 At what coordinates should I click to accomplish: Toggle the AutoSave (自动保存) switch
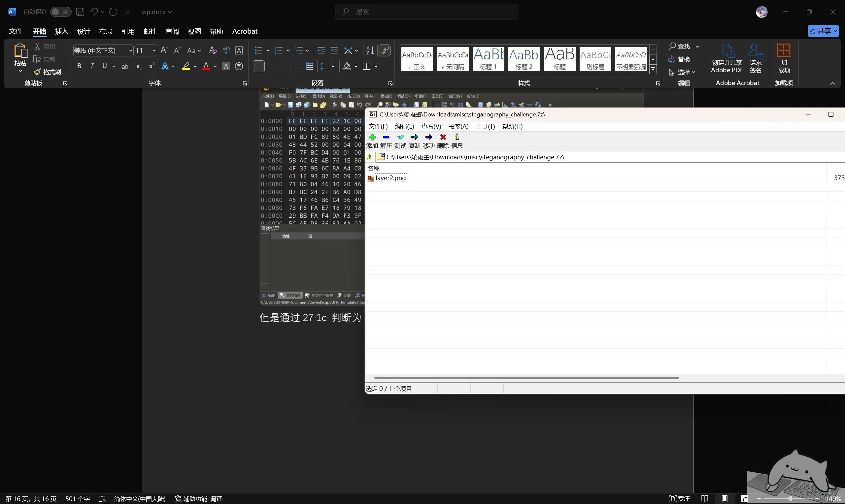coord(60,12)
